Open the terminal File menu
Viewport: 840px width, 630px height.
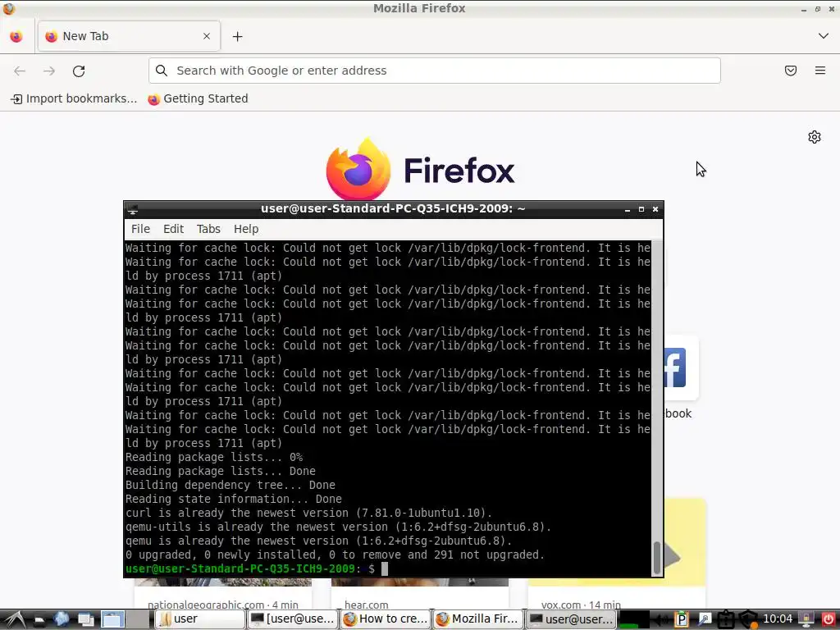(140, 229)
